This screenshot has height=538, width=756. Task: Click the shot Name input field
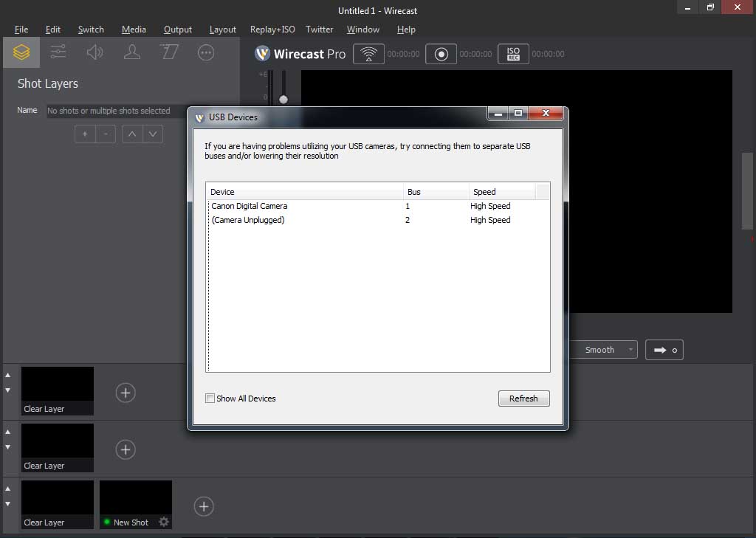(117, 111)
